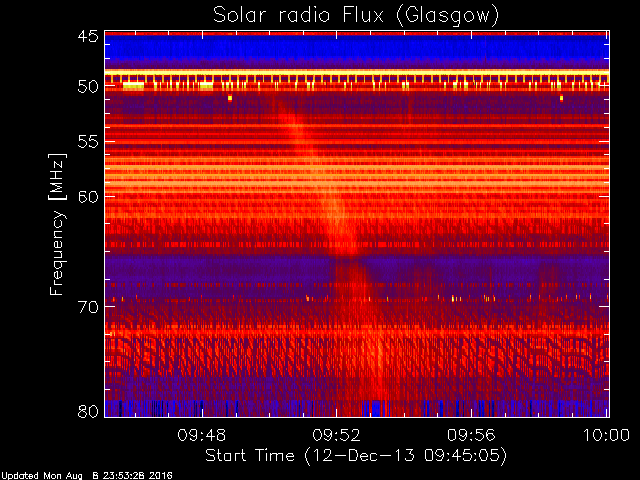
Task: Click the 'Frequency [MHz]' axis label
Action: point(57,224)
